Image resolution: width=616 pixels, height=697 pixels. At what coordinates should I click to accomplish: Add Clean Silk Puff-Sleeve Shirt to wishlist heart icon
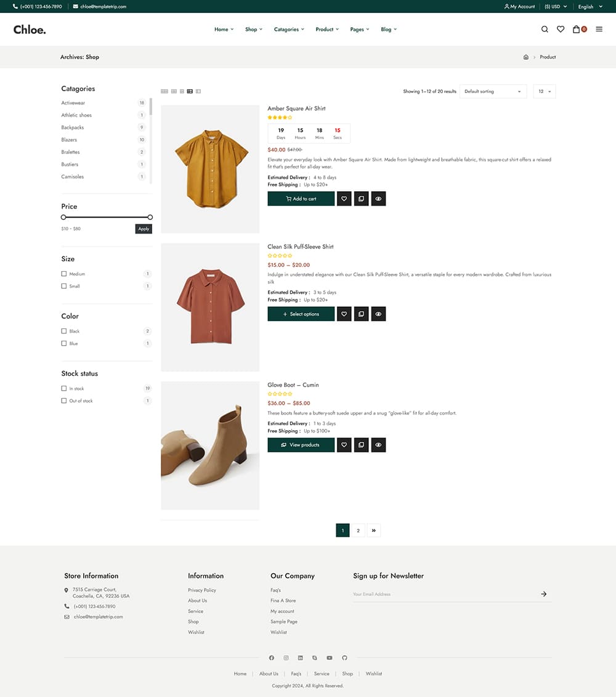tap(344, 314)
